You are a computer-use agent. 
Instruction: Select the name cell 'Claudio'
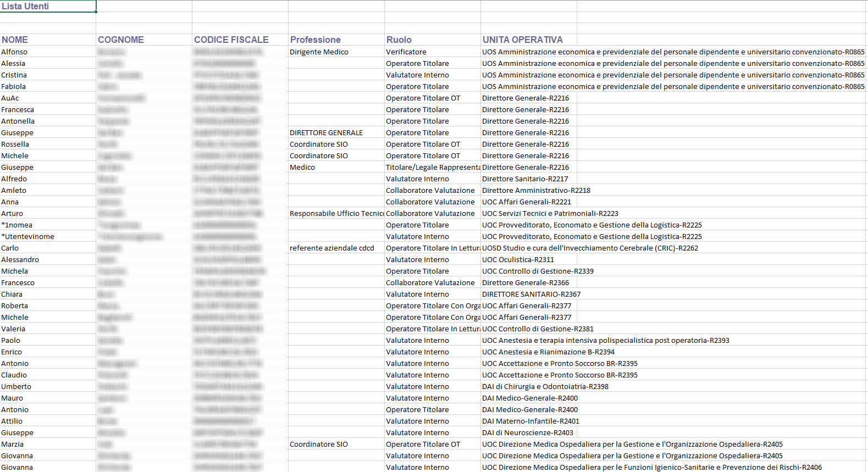pyautogui.click(x=48, y=375)
